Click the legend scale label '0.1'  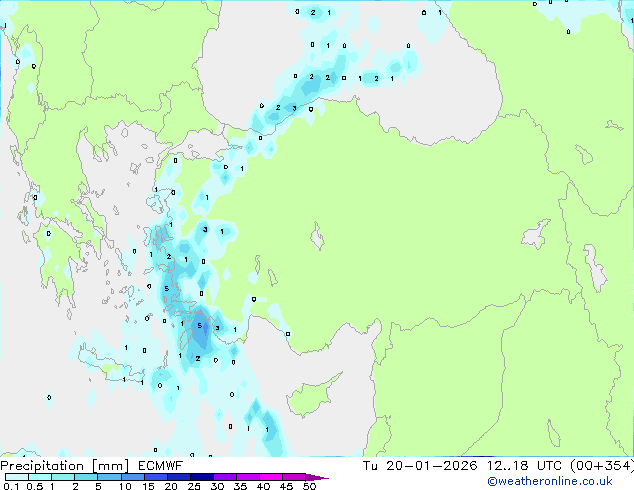coord(11,486)
